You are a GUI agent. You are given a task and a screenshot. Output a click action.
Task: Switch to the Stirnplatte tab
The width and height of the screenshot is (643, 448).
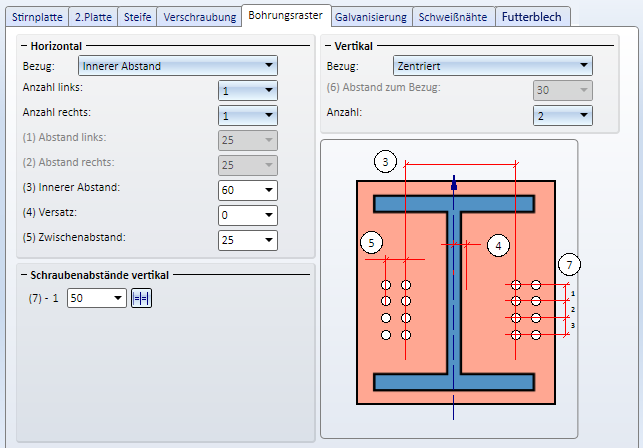coord(37,17)
